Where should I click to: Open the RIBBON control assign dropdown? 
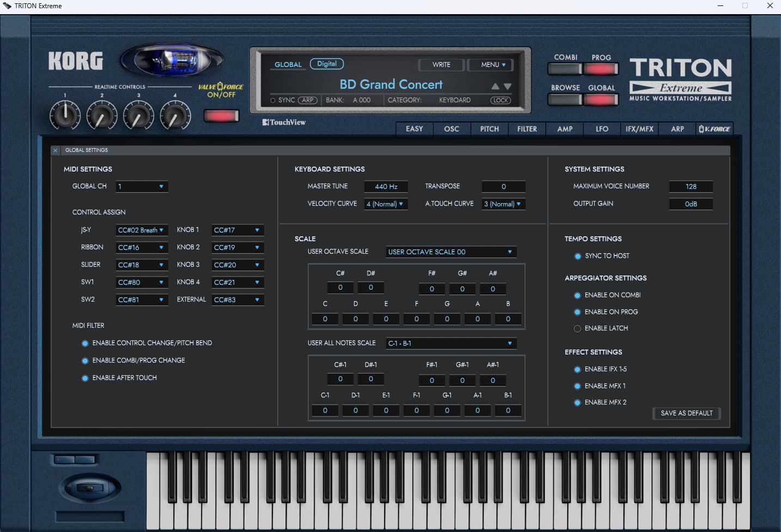click(142, 248)
